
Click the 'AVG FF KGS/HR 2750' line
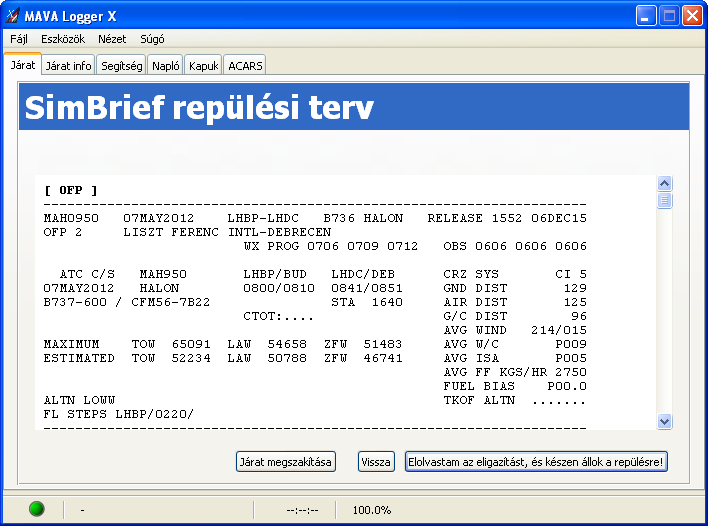pyautogui.click(x=515, y=372)
